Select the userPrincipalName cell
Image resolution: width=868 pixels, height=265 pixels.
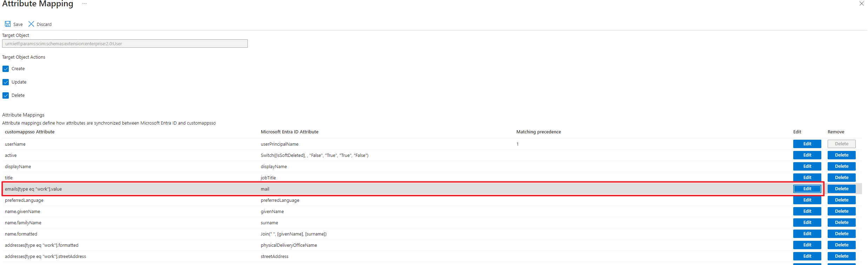point(280,144)
